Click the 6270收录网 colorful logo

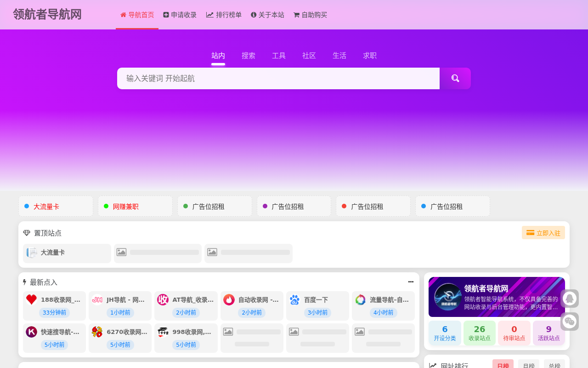[x=96, y=331]
